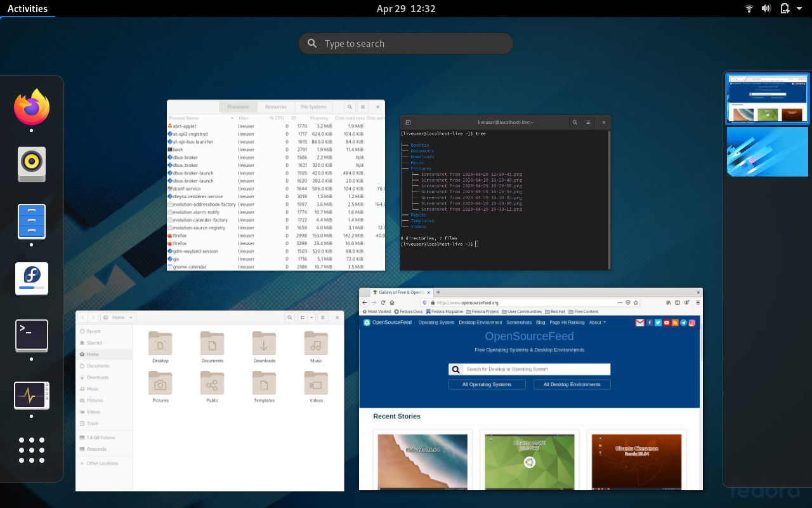Open the view options dropdown in Files
812x508 pixels.
pyautogui.click(x=311, y=317)
